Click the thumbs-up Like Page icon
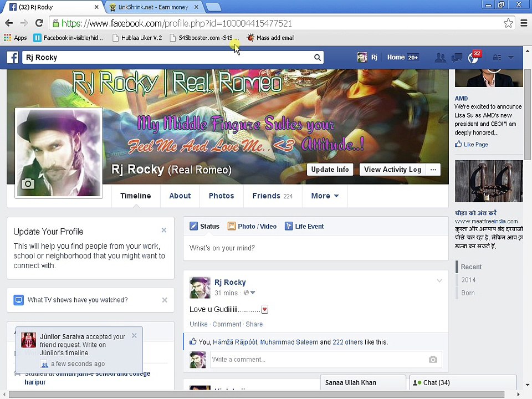This screenshot has width=532, height=399. [458, 144]
